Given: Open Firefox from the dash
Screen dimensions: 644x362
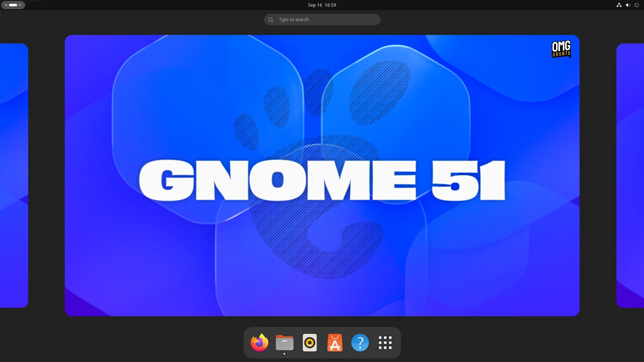Looking at the screenshot, I should (259, 343).
